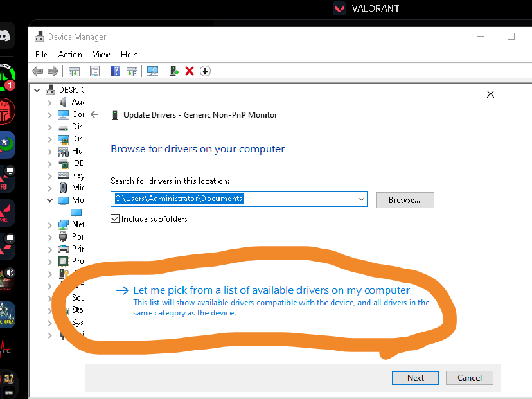532x399 pixels.
Task: Open the File menu
Action: pyautogui.click(x=41, y=55)
